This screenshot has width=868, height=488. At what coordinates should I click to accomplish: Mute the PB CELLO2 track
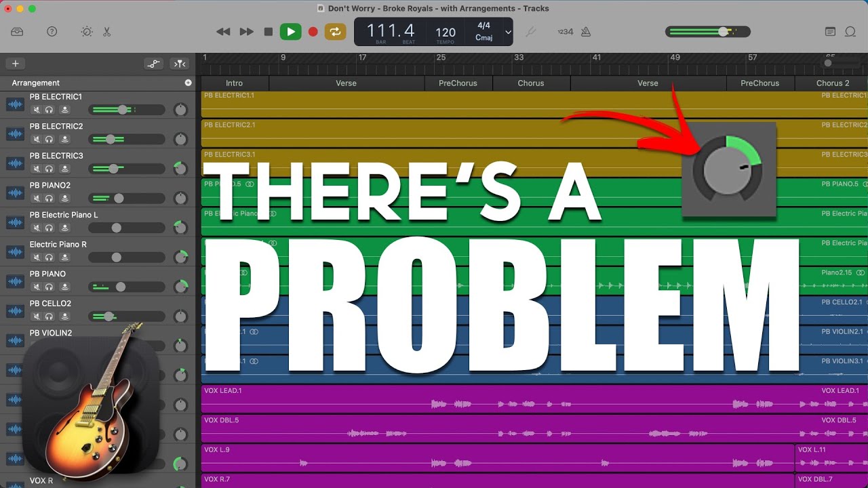pyautogui.click(x=37, y=316)
